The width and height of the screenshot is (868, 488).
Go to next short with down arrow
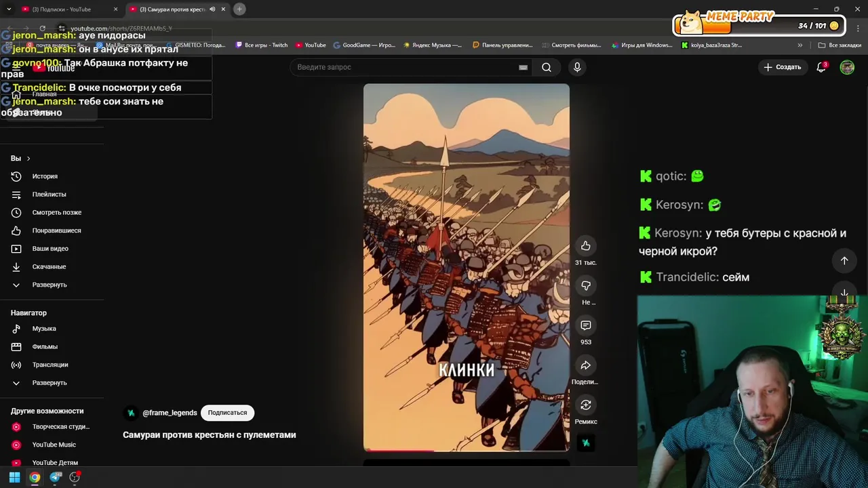tap(844, 293)
